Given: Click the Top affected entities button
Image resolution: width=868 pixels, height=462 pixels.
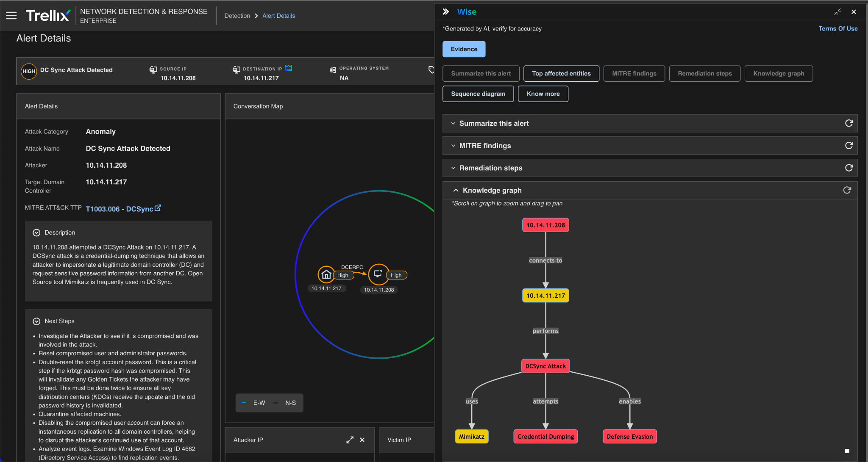Looking at the screenshot, I should 561,74.
